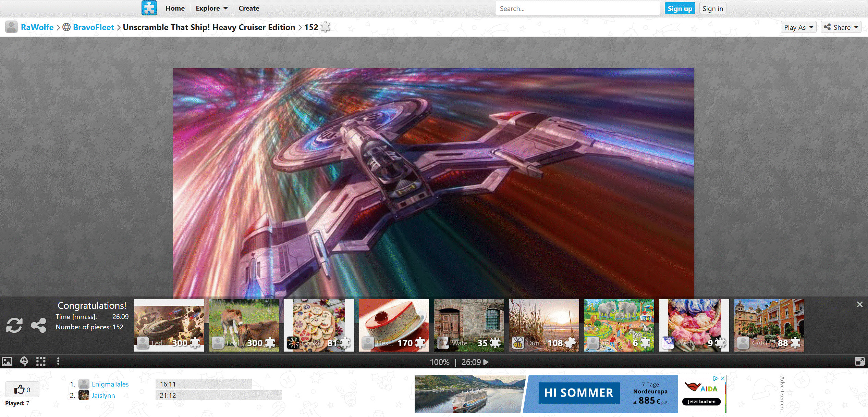Restart the puzzle with the refresh icon

pyautogui.click(x=14, y=325)
